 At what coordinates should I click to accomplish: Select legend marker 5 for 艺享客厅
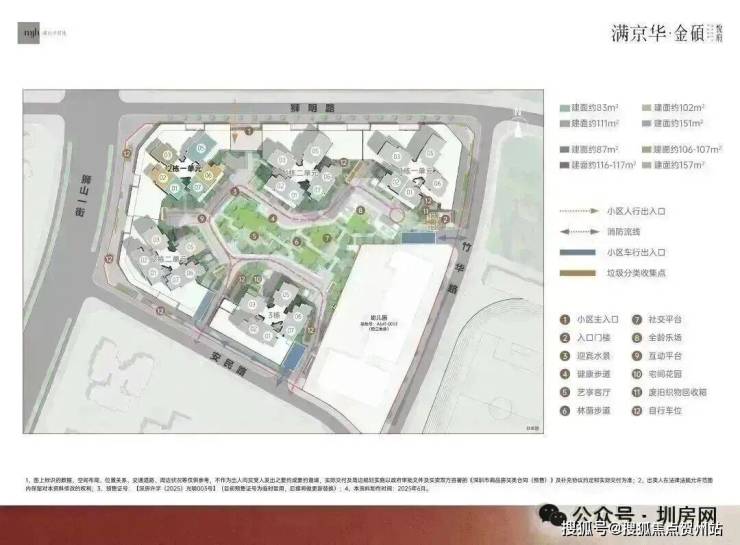pos(567,393)
